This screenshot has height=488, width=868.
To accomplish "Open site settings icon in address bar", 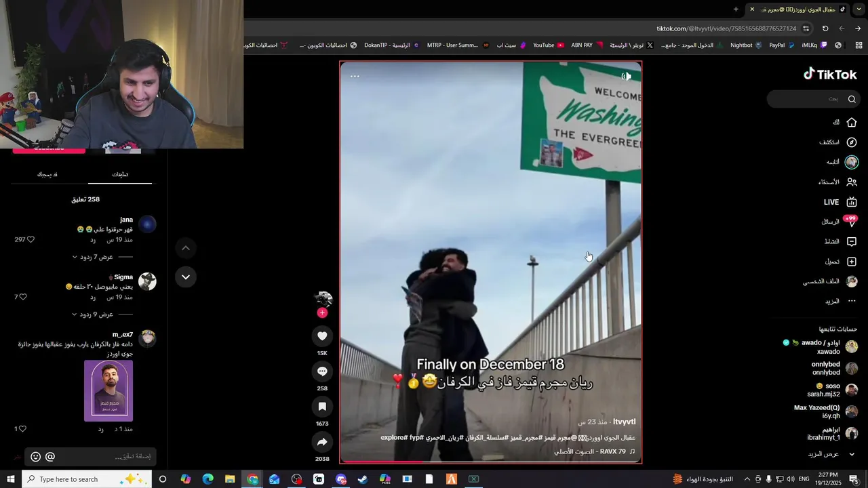I will [806, 28].
